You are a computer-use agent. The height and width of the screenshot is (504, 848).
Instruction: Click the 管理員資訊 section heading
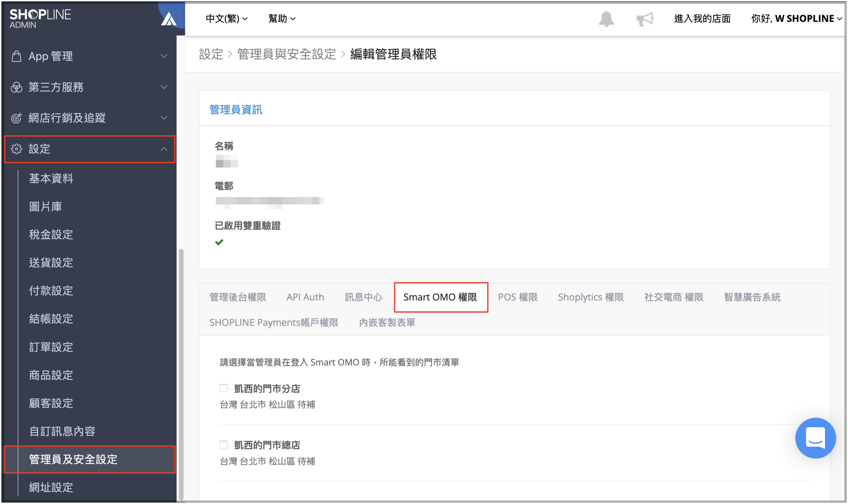236,110
